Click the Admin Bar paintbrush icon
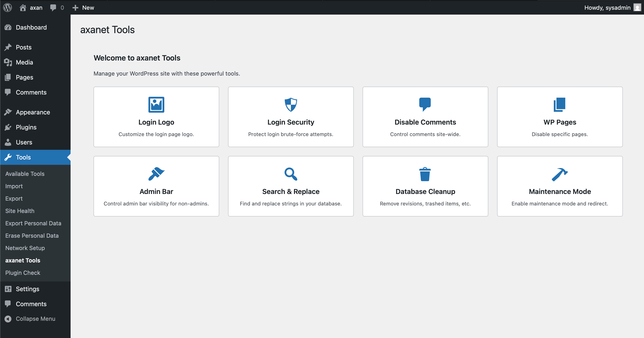 [x=156, y=174]
